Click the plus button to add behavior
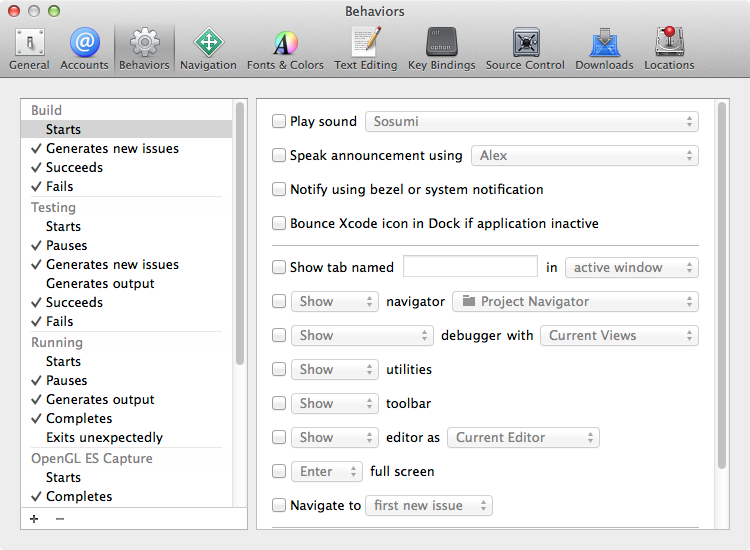 point(35,519)
